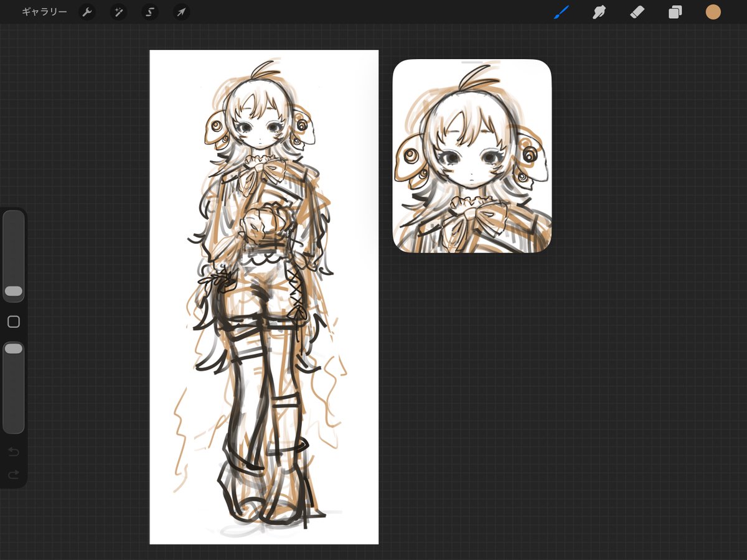Open the Actions wrench menu

(87, 12)
